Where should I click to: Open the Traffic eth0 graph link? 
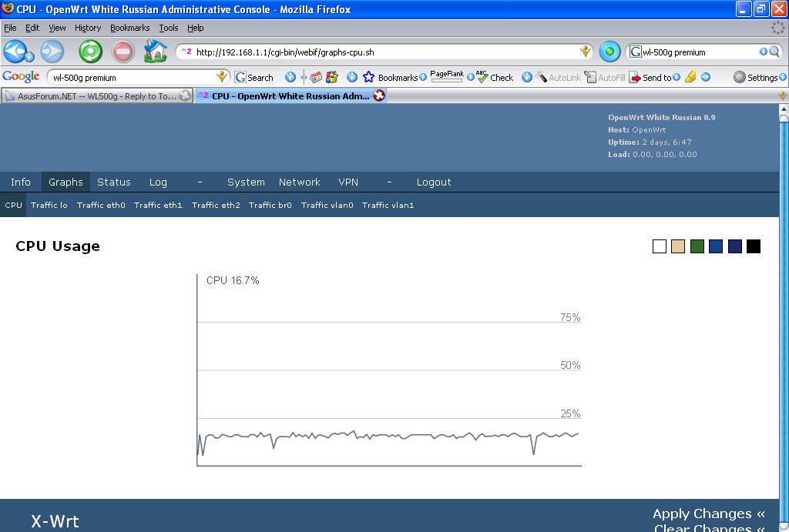pos(101,205)
